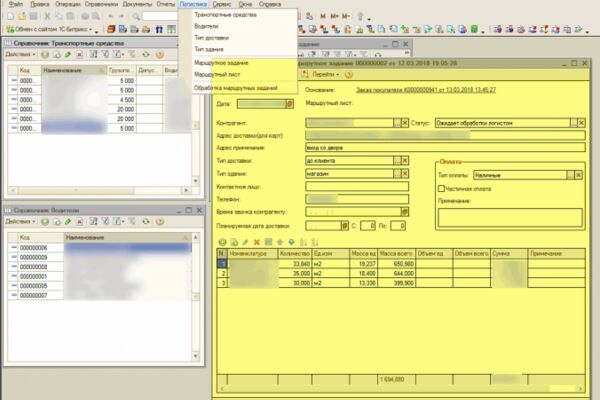Click the green pencil Edit icon in Транспортные средства

pyautogui.click(x=68, y=55)
